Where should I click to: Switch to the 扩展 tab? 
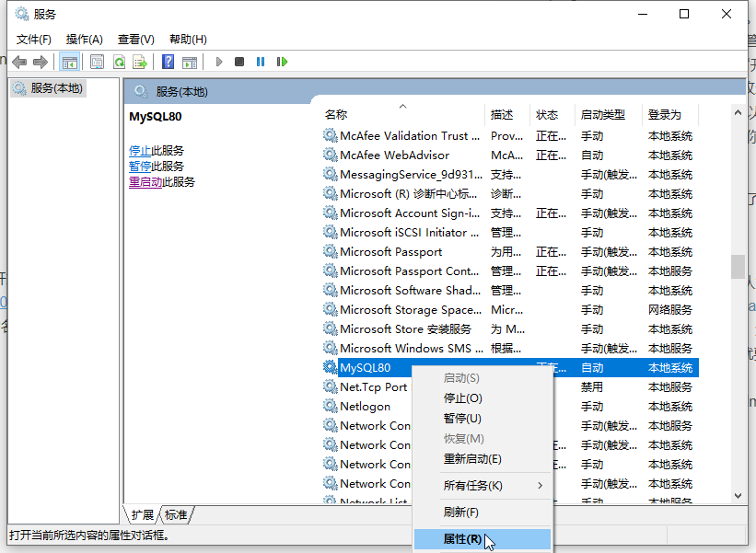point(142,515)
